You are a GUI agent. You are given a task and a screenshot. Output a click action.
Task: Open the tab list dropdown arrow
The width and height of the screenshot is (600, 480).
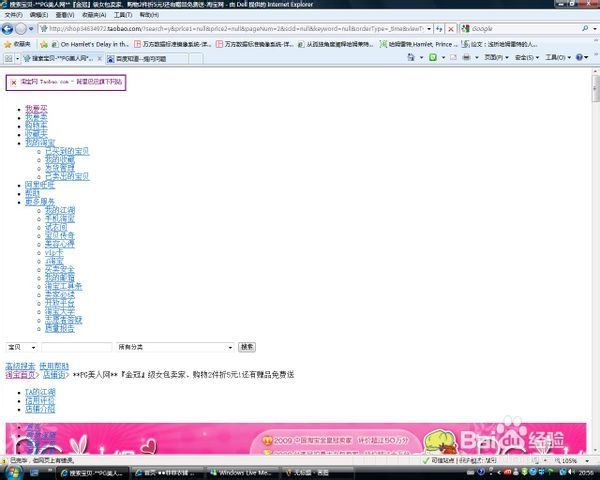pos(17,59)
